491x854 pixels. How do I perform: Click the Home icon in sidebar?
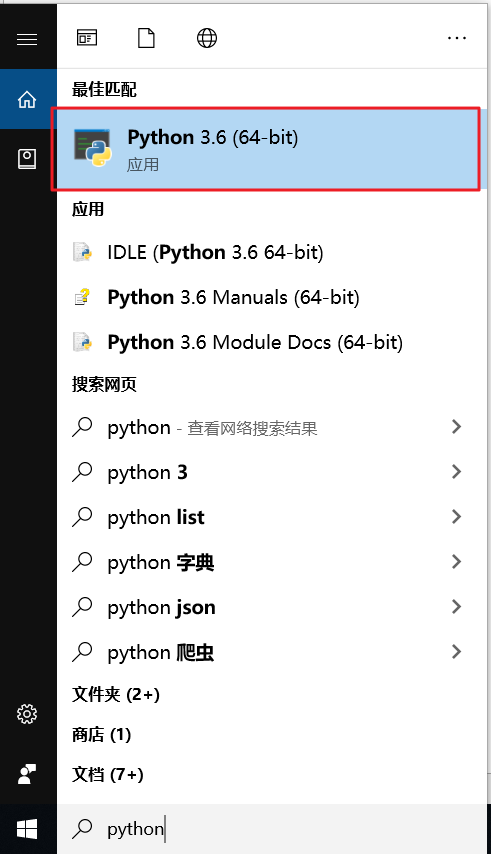point(27,100)
